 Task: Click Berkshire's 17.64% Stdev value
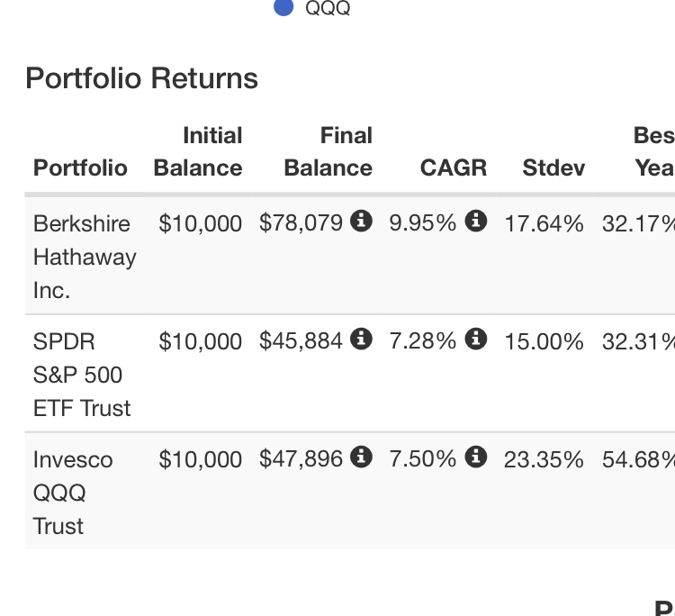tap(544, 223)
